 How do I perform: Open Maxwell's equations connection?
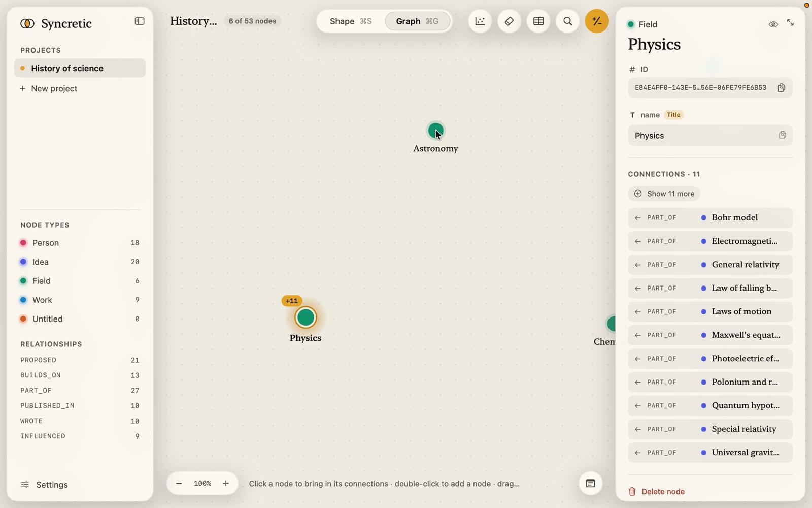[710, 335]
